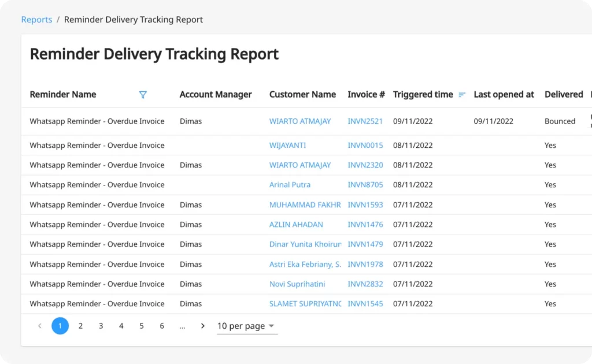Open customer WIJAYANTI

coord(287,145)
